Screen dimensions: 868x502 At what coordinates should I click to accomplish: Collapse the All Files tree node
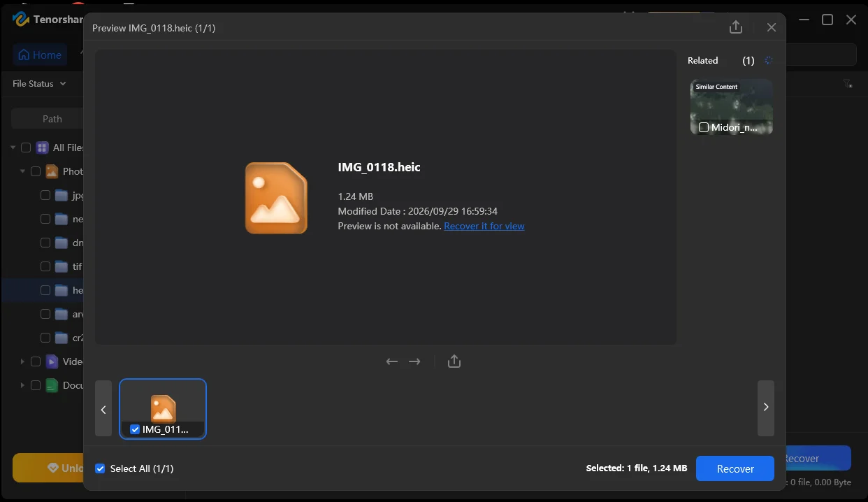click(x=13, y=148)
